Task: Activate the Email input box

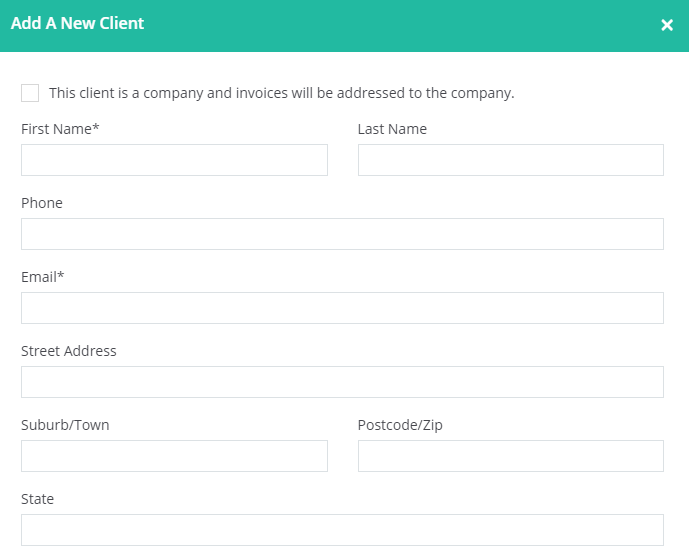Action: [342, 308]
